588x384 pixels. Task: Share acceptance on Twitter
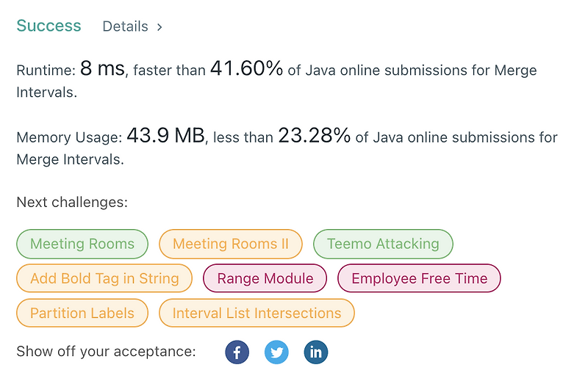[x=276, y=352]
